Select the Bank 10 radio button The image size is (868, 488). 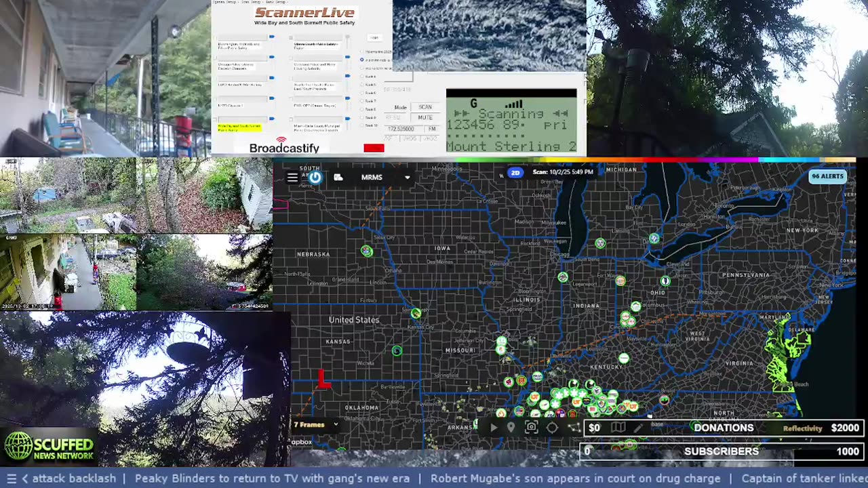[x=361, y=125]
